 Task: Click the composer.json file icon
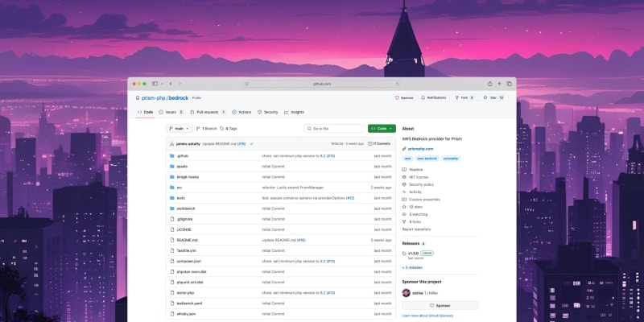[x=172, y=261]
